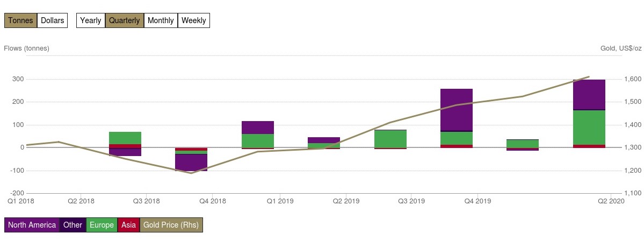
Task: Switch units to Tonnes
Action: point(20,20)
